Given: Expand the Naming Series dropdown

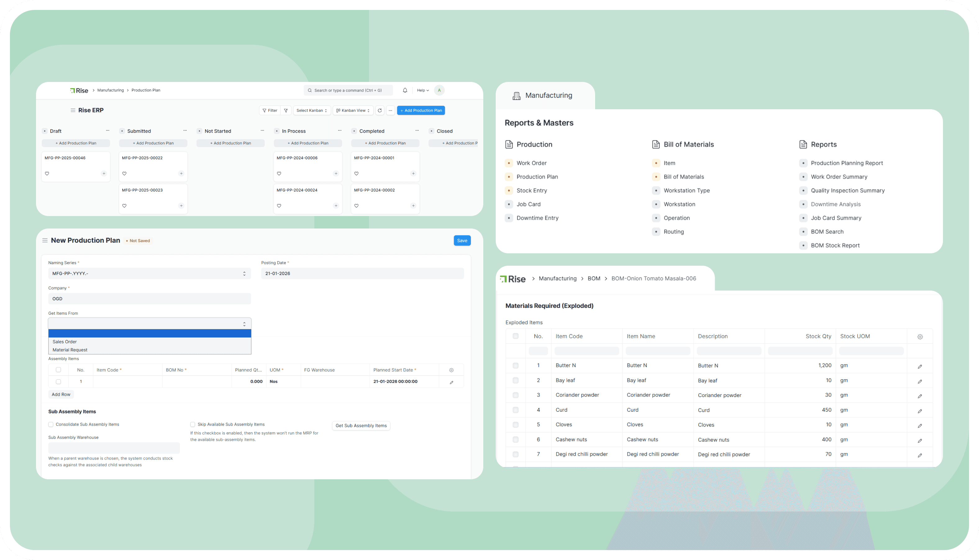Looking at the screenshot, I should [149, 273].
